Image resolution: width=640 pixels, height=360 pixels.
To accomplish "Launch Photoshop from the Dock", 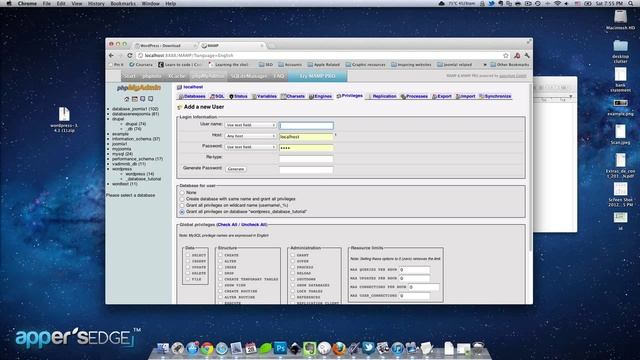I will pos(280,348).
